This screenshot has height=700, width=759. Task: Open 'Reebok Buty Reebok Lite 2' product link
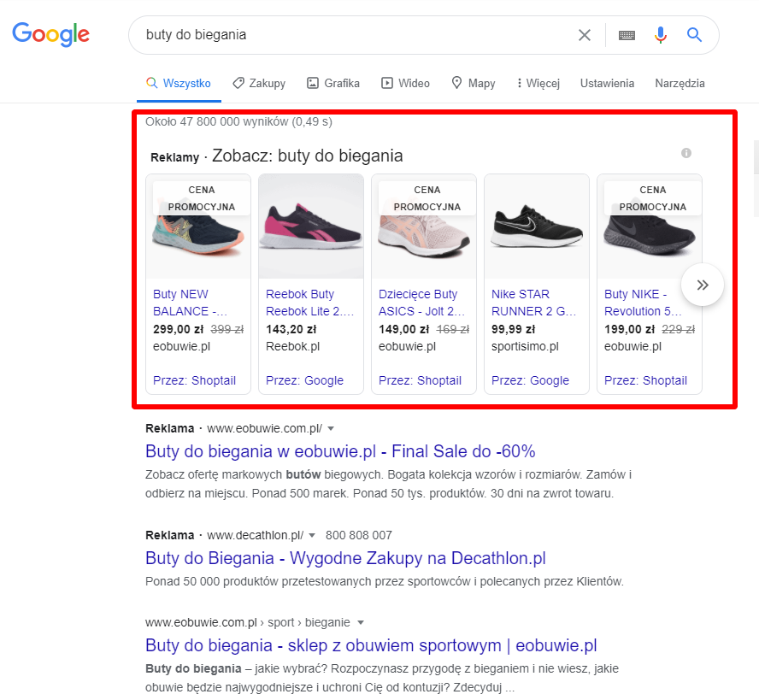[309, 303]
